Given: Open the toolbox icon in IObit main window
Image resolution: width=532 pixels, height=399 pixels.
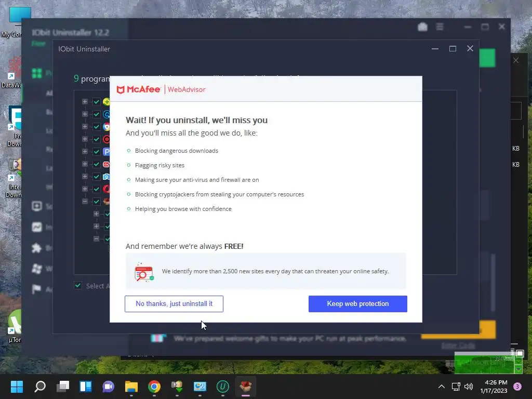Looking at the screenshot, I should point(422,26).
